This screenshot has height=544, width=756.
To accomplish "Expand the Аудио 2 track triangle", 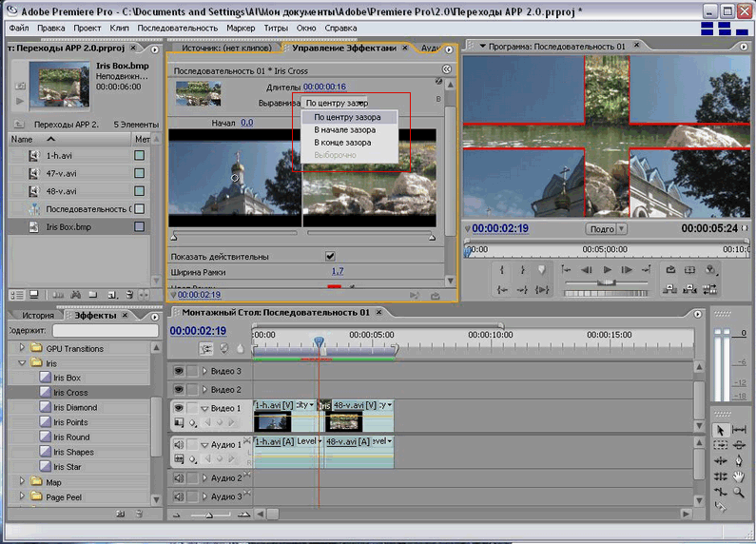I will [x=204, y=478].
